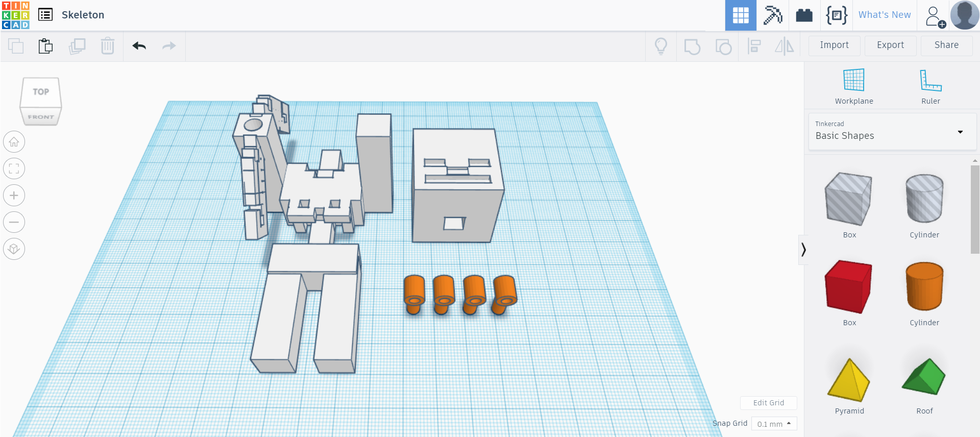Click the Show All lightbulb icon
The image size is (980, 437).
(x=661, y=46)
